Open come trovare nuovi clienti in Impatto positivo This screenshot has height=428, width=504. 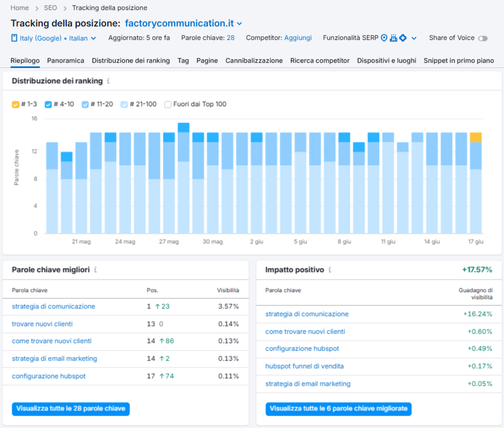point(305,331)
